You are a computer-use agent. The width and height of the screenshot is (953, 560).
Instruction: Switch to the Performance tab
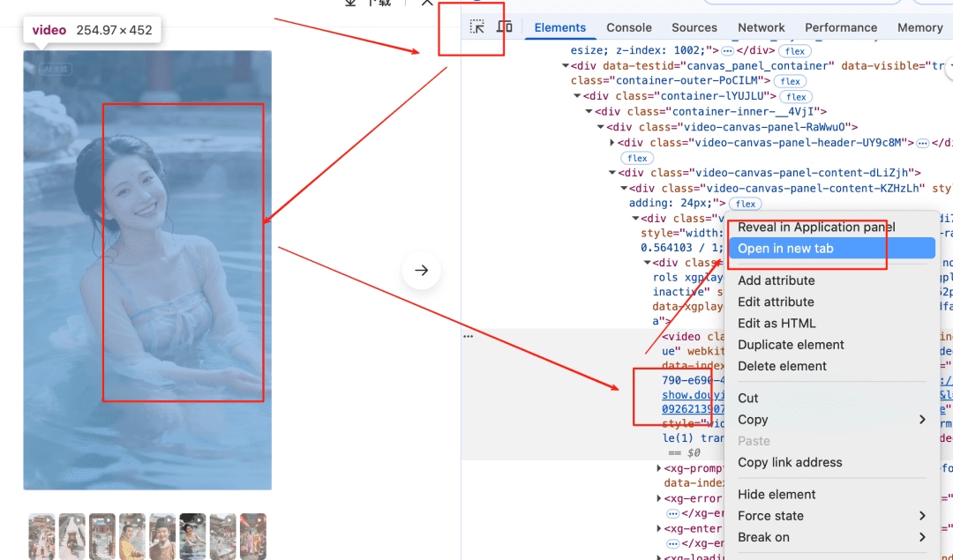click(x=841, y=27)
